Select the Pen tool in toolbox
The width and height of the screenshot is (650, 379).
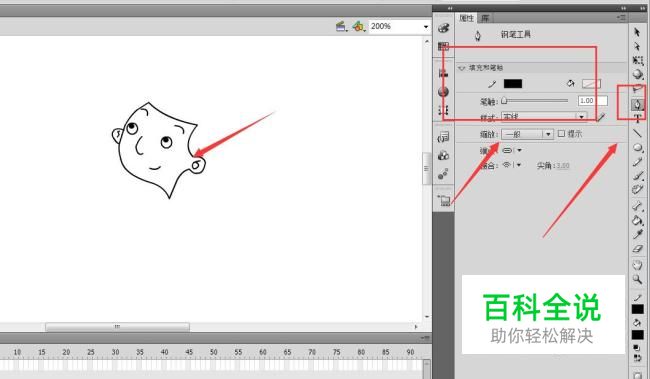pos(637,104)
